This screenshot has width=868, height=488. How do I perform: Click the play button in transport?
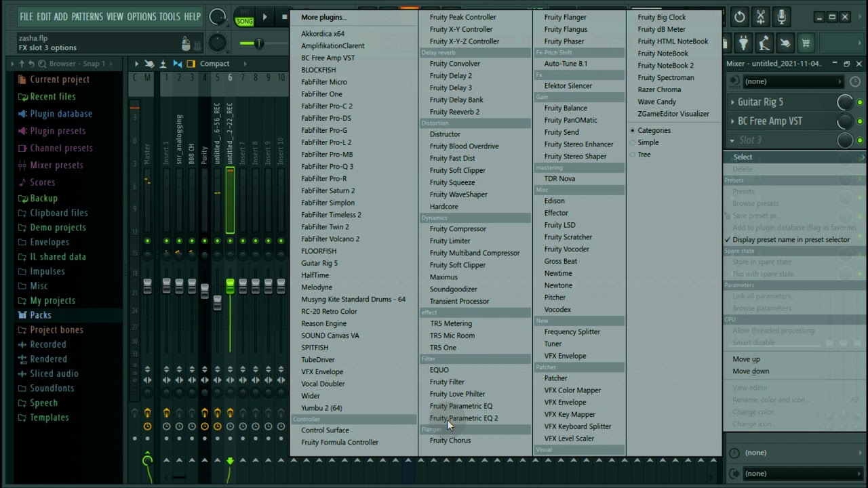click(x=265, y=17)
